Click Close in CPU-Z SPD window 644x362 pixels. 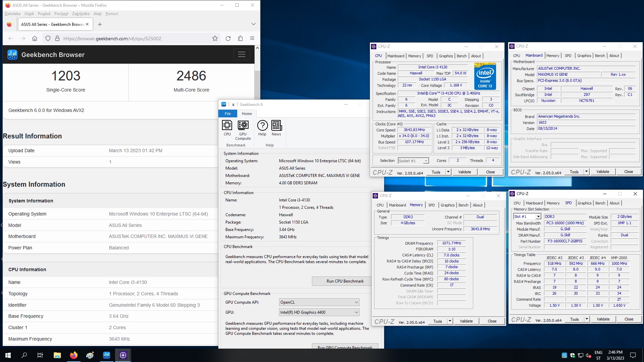coord(629,319)
